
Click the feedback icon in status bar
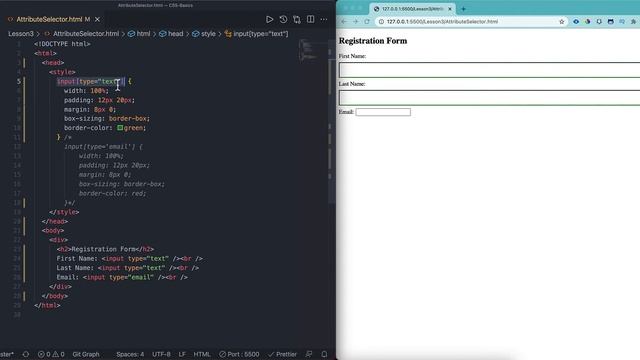click(309, 354)
